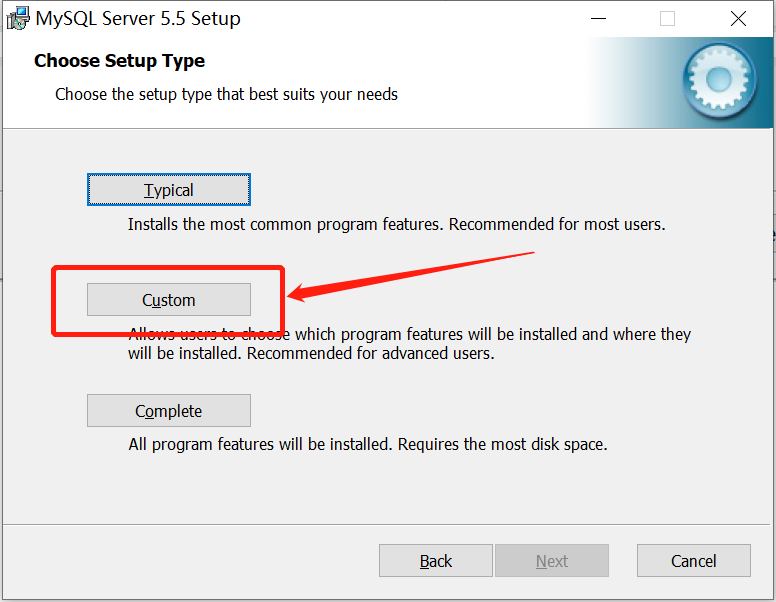The image size is (776, 602).
Task: Click the "Requires the most disk space" text
Action: [502, 443]
